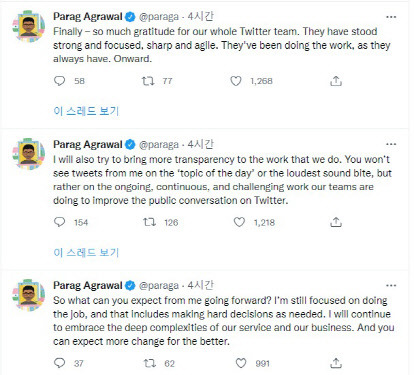Open the @paraga handle on third tweet
Viewport: 414px width, 375px height.
159,286
